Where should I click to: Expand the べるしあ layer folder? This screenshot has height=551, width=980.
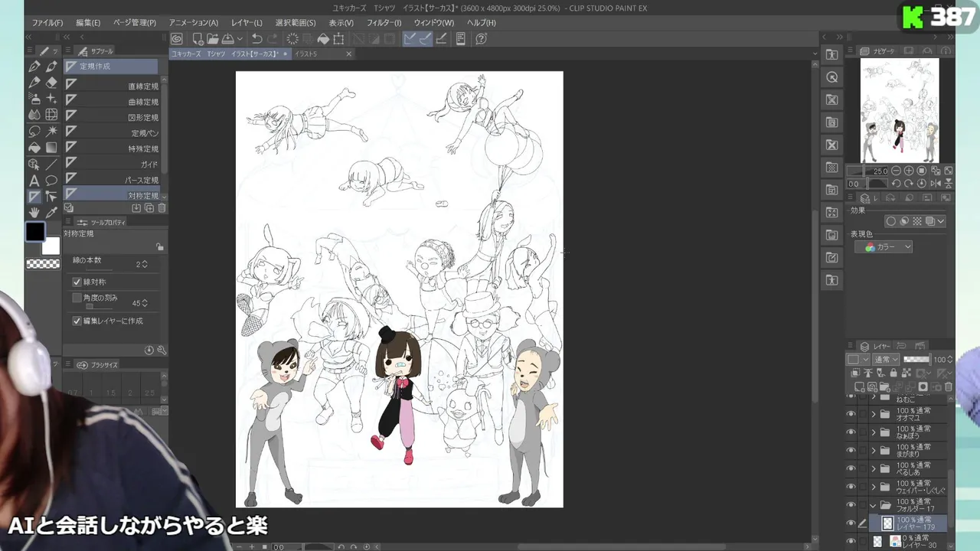874,469
